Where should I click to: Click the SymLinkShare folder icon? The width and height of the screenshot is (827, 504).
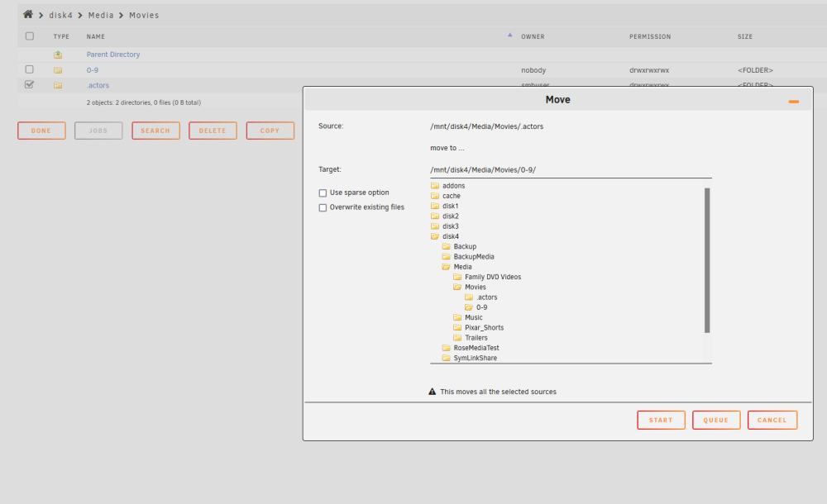click(447, 358)
